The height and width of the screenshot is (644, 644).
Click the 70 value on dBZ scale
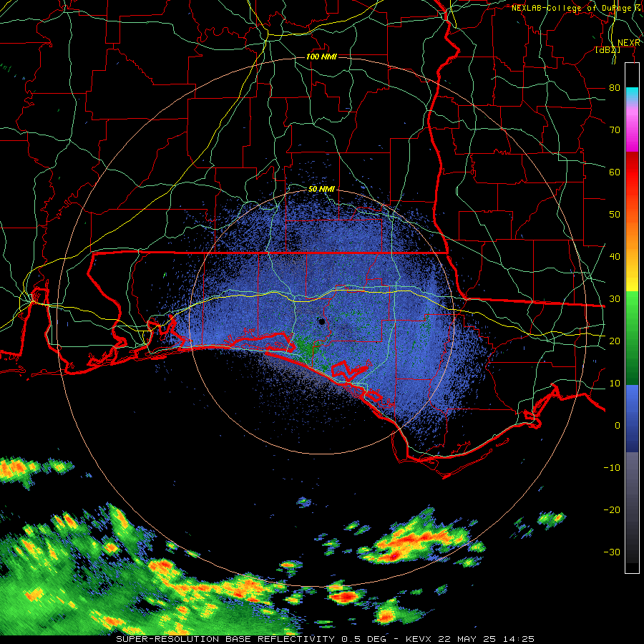(615, 130)
